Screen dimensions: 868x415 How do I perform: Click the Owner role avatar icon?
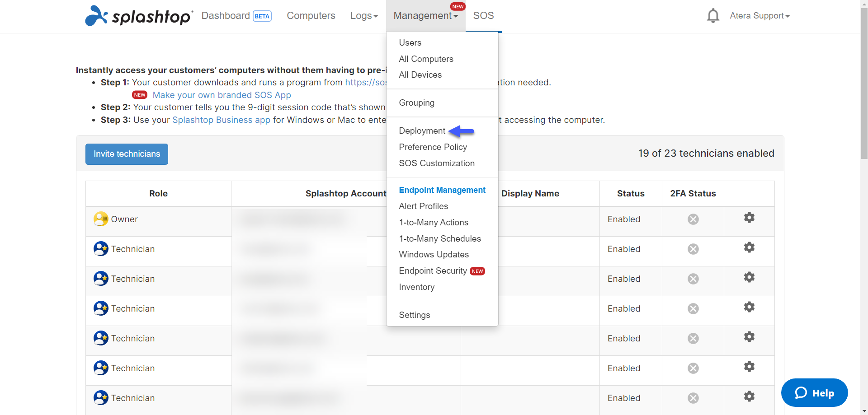101,219
